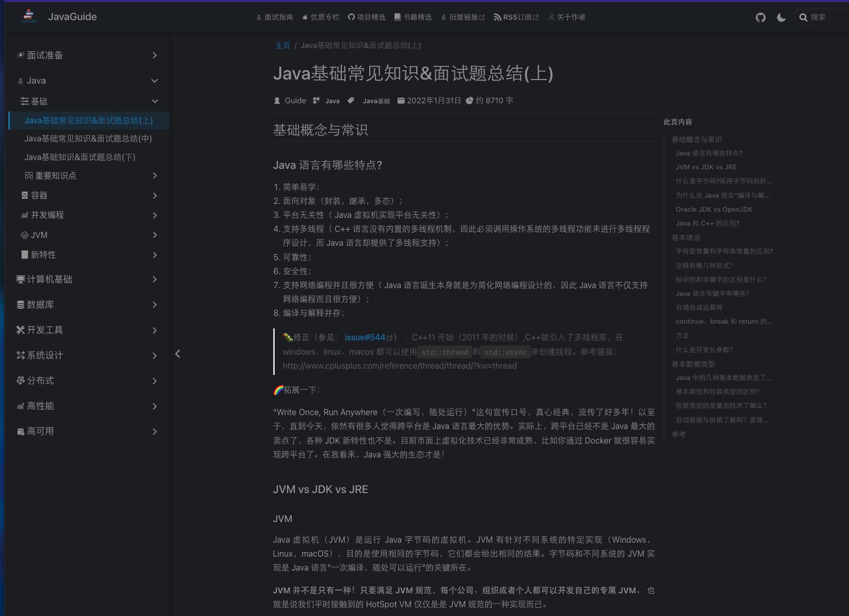849x616 pixels.
Task: Open the 系统设计 sidebar section
Action: [44, 355]
